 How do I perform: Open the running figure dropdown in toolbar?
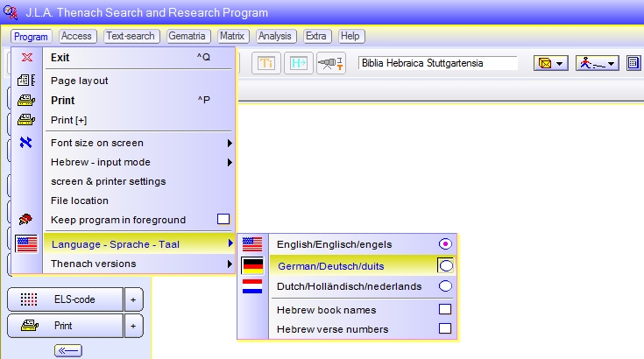pos(598,64)
